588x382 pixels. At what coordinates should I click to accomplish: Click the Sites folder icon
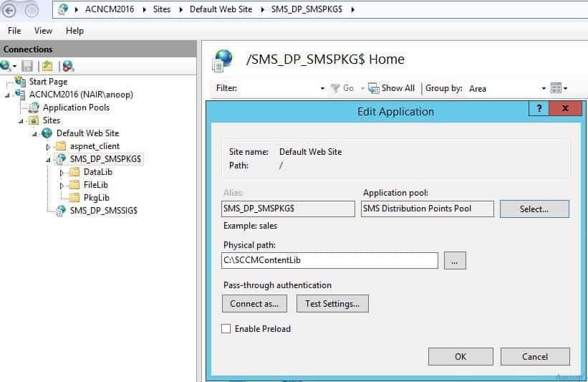(34, 120)
